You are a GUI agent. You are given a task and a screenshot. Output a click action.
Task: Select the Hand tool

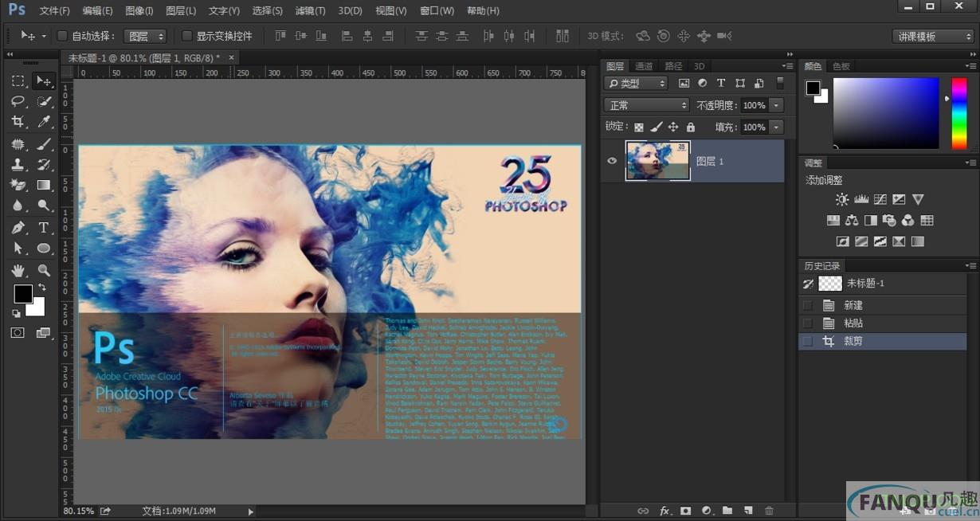click(18, 271)
